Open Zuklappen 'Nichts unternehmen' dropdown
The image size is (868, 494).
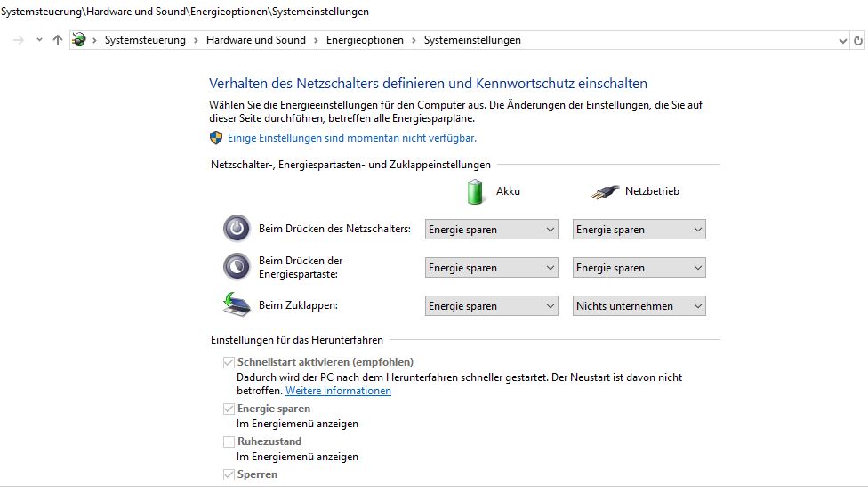point(639,305)
